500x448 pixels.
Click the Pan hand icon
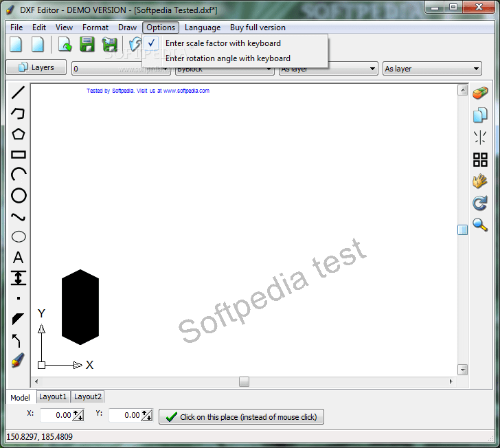(x=480, y=181)
